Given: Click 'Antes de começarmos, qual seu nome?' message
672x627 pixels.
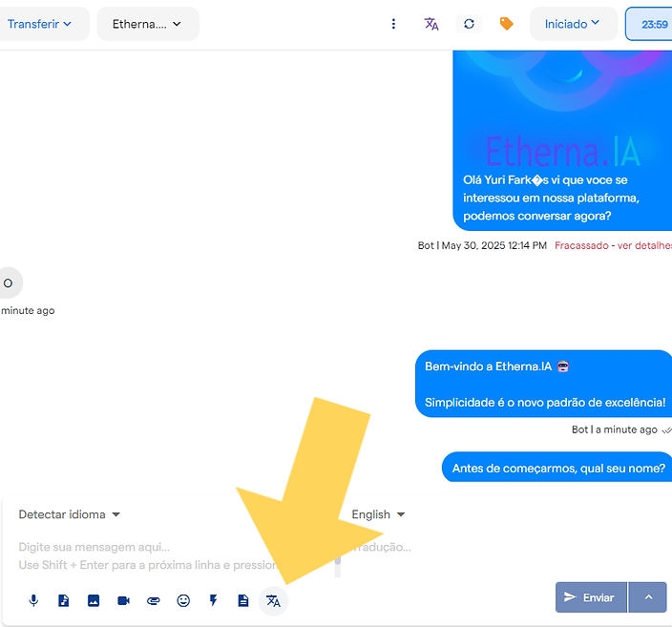Looking at the screenshot, I should click(557, 467).
